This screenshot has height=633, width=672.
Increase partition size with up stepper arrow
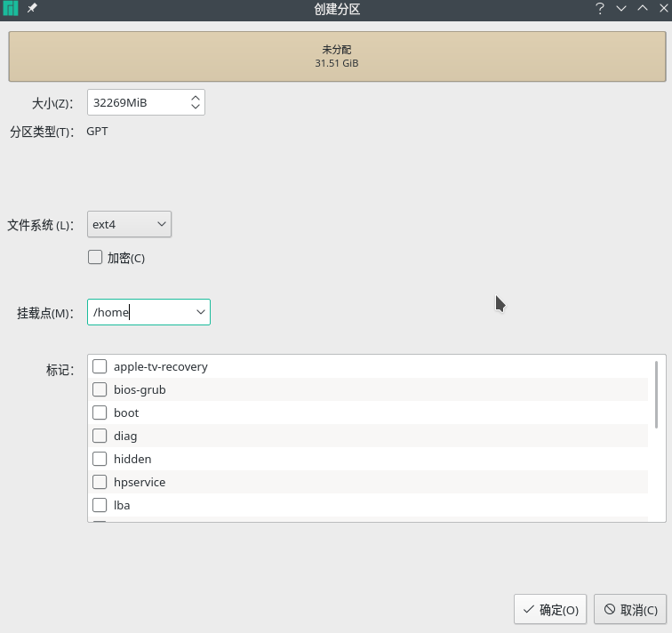(196, 98)
